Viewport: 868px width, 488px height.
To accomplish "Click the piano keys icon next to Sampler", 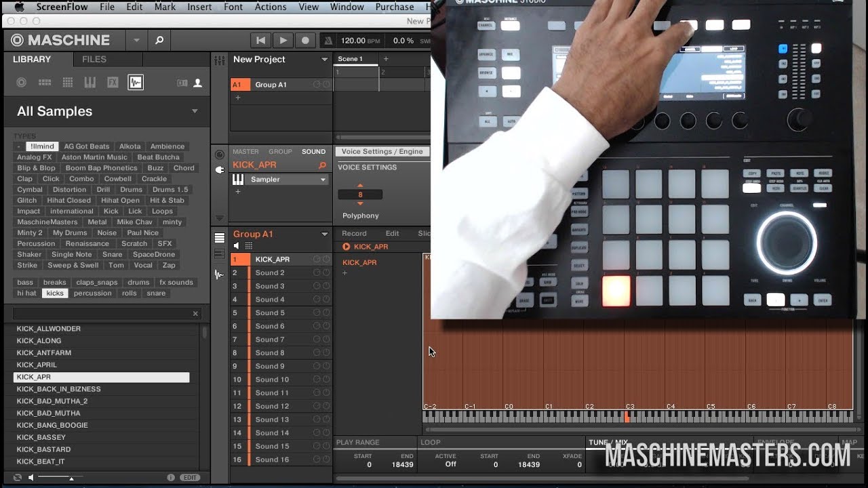I will click(x=238, y=179).
